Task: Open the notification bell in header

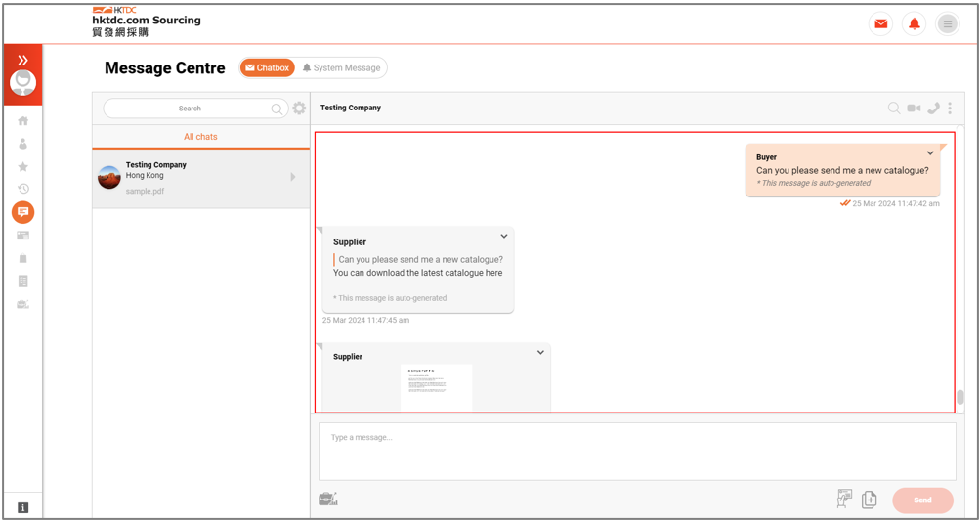Action: [914, 23]
